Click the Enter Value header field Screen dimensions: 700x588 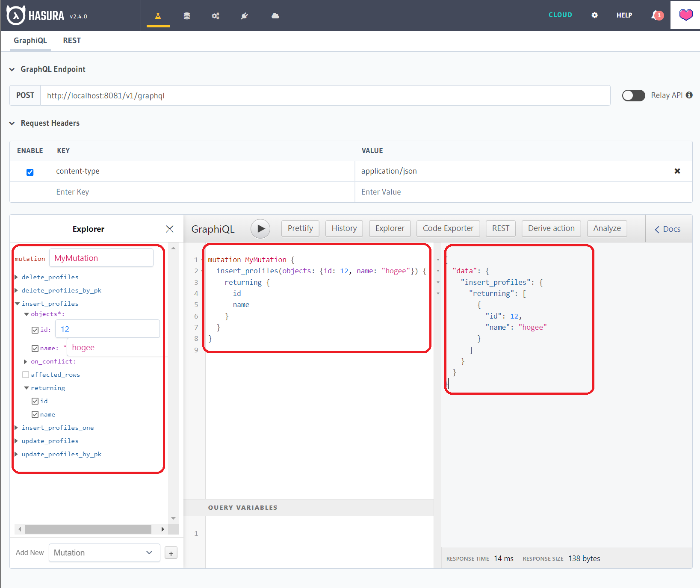523,192
